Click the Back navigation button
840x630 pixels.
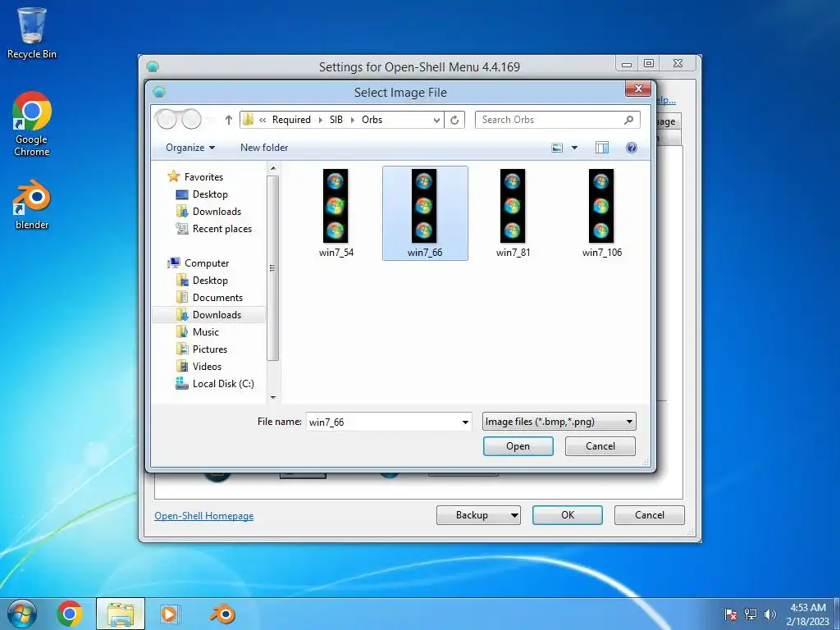coord(167,119)
